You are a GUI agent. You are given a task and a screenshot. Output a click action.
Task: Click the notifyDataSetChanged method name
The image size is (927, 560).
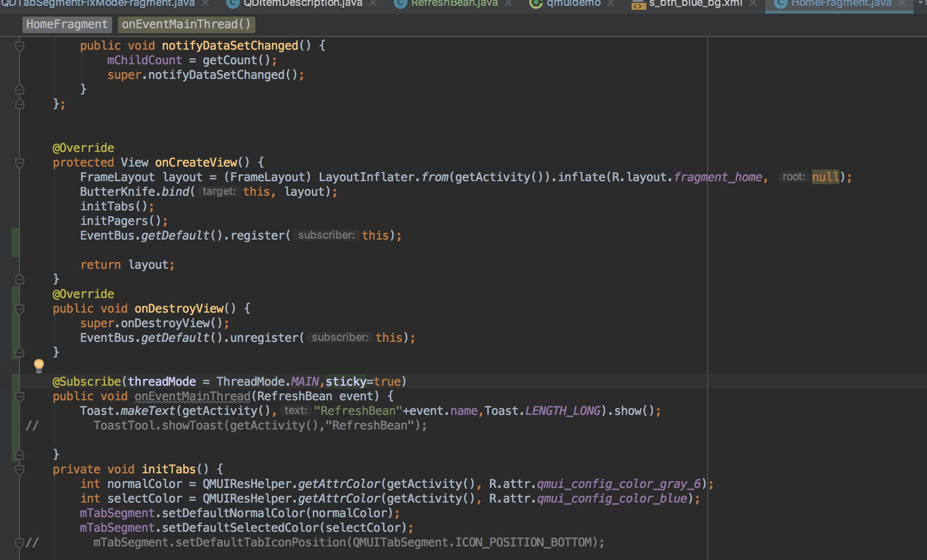[230, 46]
